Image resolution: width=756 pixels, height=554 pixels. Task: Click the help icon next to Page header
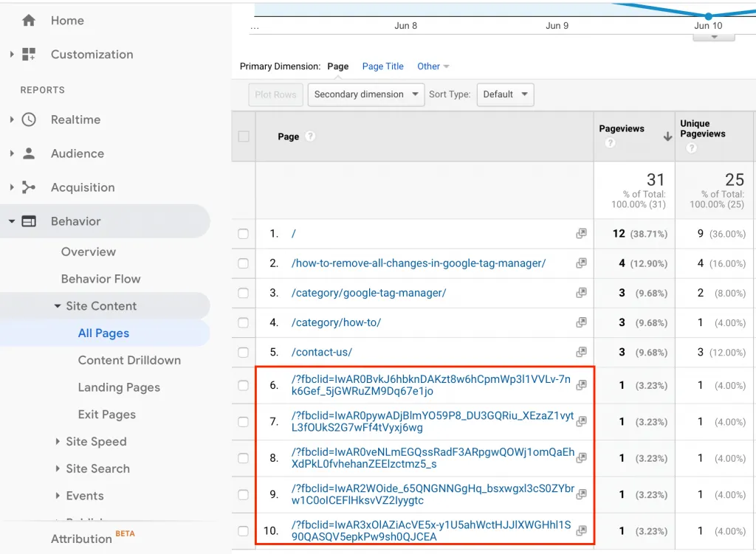click(310, 136)
